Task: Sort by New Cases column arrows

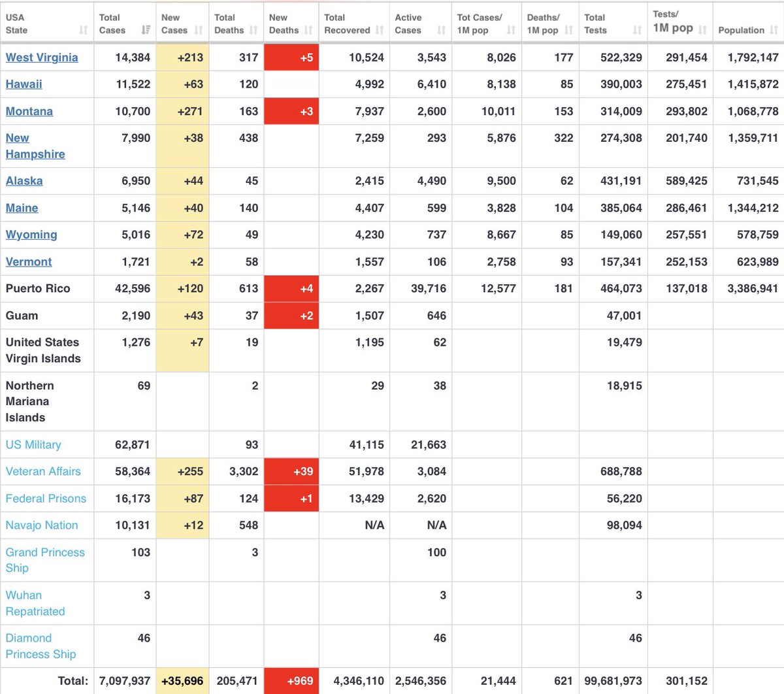Action: [x=199, y=30]
